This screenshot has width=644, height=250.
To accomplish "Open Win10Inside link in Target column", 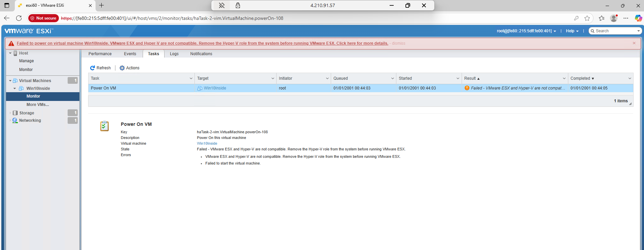I will coord(215,88).
